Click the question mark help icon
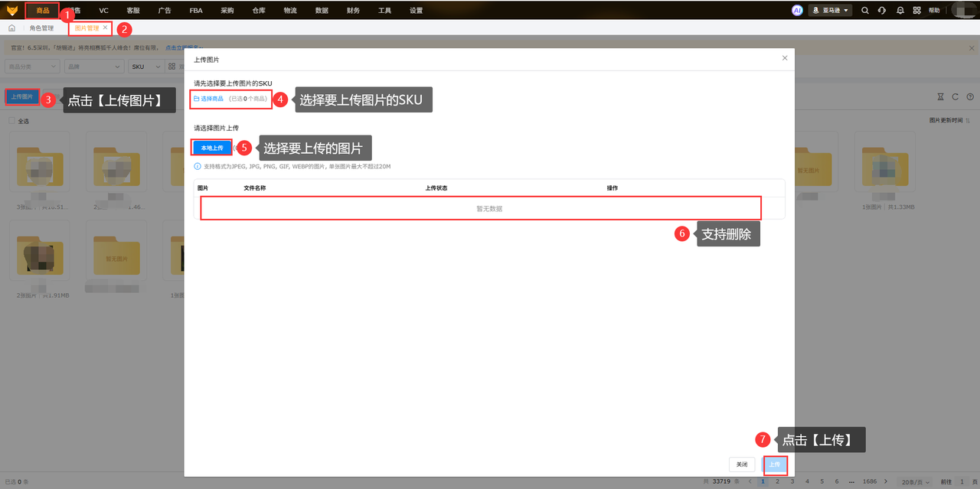Screen dimensions: 980x489 (x=970, y=97)
